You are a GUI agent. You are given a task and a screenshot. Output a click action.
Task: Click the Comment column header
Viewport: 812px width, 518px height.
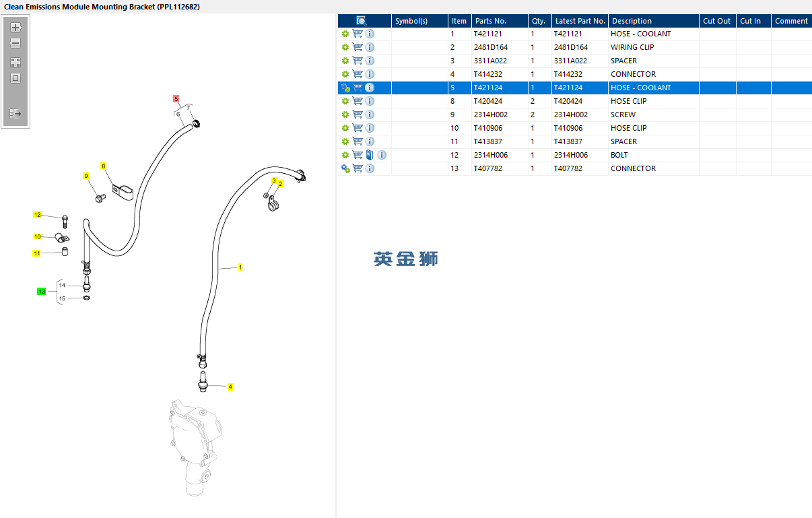click(792, 21)
